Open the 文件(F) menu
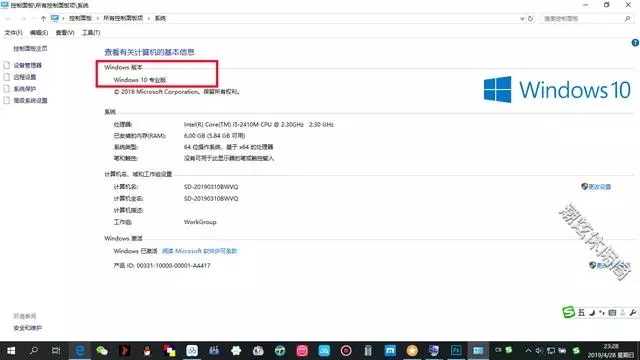The image size is (640, 360). click(x=13, y=33)
